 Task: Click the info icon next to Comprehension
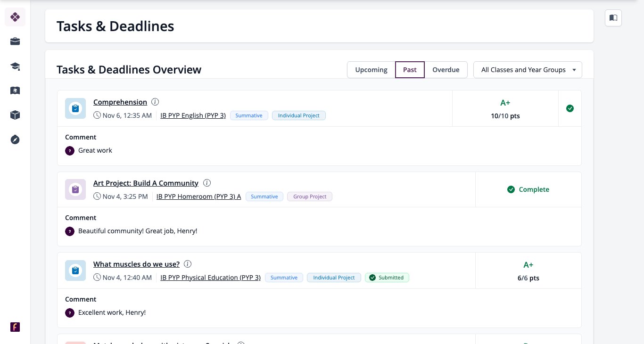click(x=156, y=102)
